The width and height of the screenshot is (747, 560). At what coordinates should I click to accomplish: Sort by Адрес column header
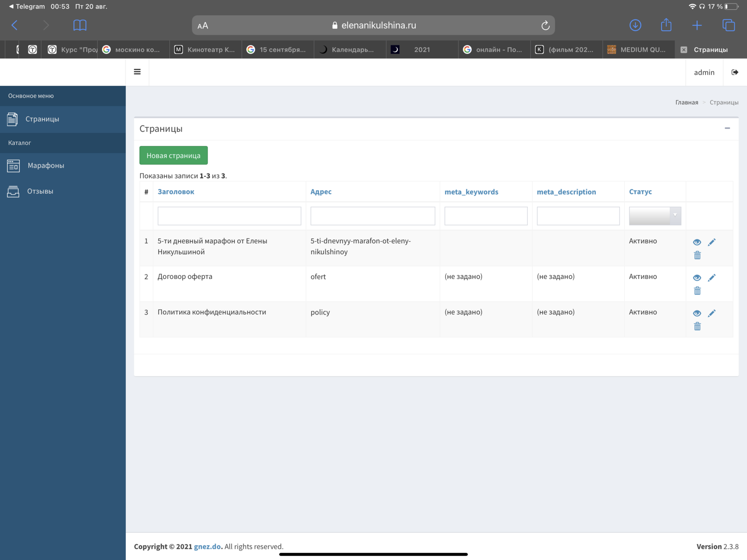(321, 192)
